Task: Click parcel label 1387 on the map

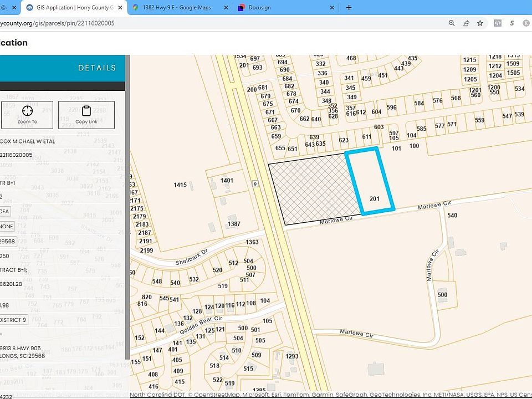Action: [234, 224]
